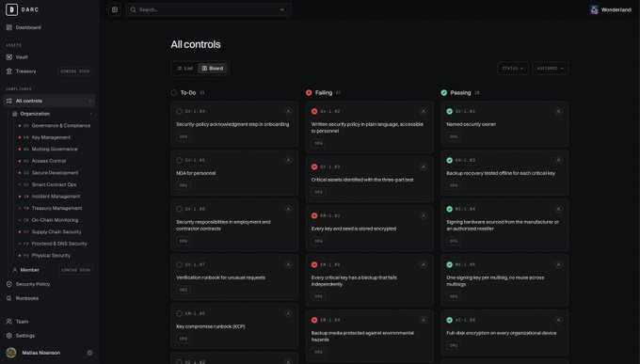Click failing status icon on GV-1.03
Viewport: 640px width, 364px height.
click(x=314, y=166)
